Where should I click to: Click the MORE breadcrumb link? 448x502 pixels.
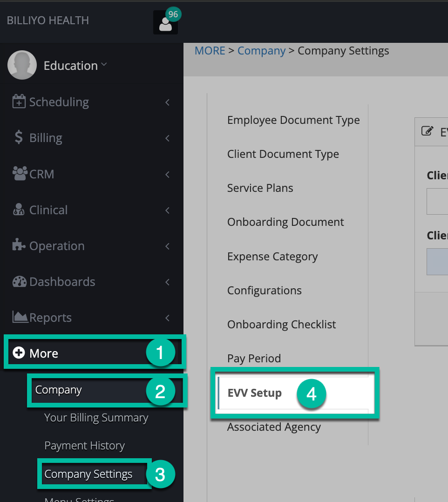210,51
